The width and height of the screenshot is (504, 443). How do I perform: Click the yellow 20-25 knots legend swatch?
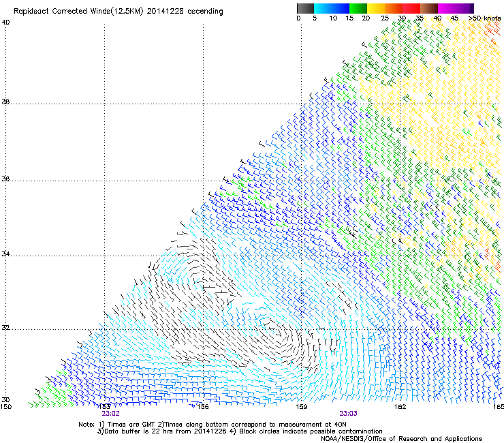click(376, 8)
